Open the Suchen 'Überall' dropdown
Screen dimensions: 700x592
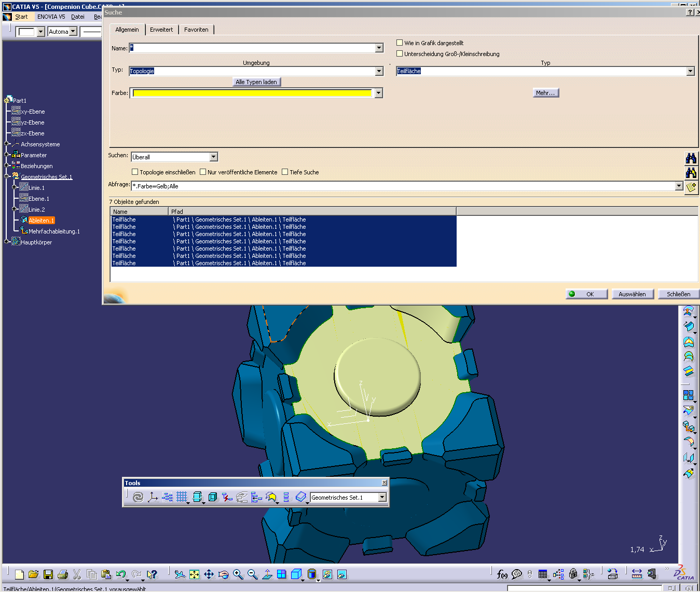(213, 157)
